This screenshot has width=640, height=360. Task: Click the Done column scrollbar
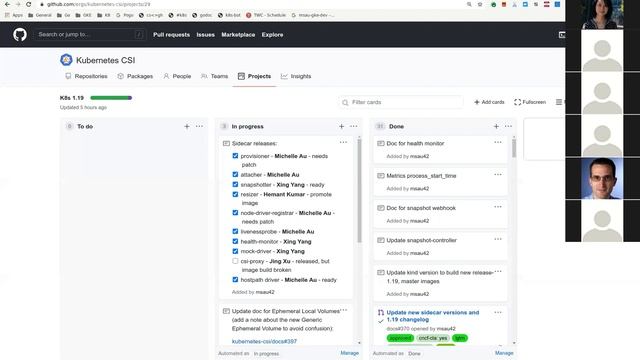point(514,148)
